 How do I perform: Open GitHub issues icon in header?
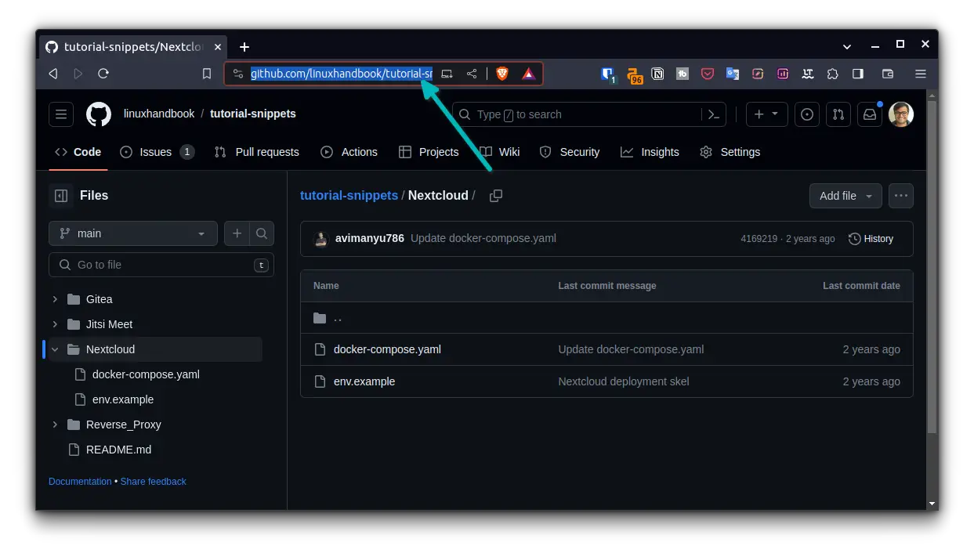807,114
